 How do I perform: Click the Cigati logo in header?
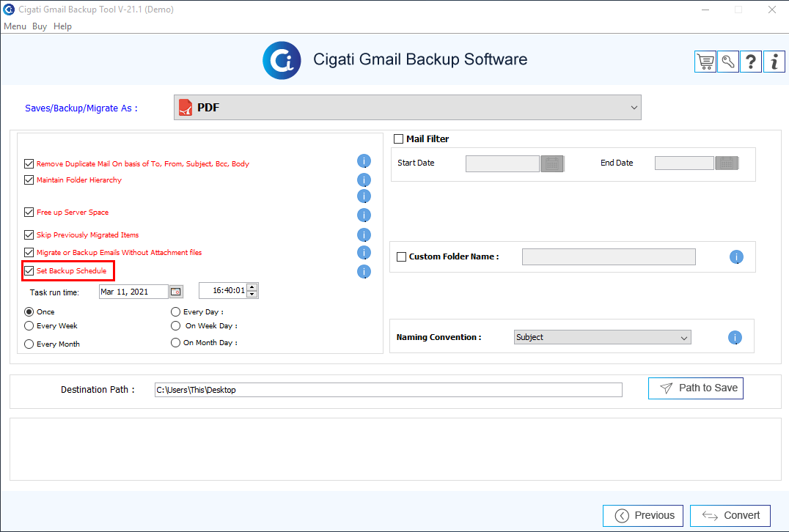pyautogui.click(x=282, y=60)
